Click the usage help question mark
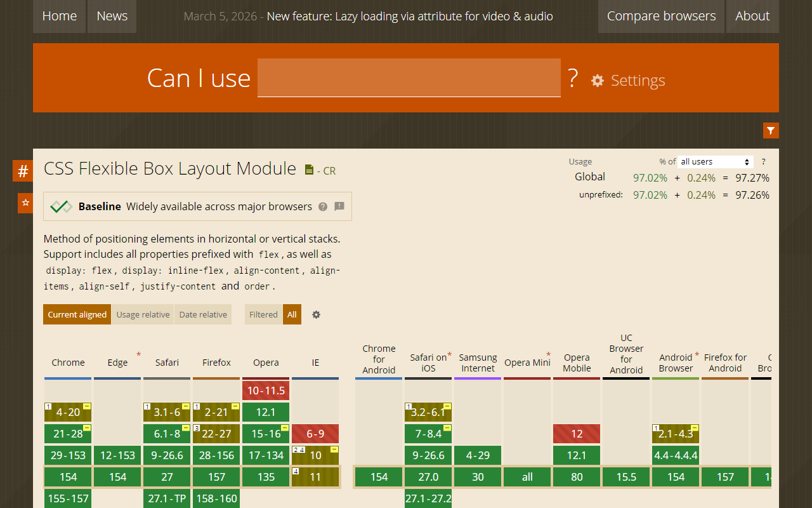Screen dimensions: 812x508 click(x=763, y=161)
